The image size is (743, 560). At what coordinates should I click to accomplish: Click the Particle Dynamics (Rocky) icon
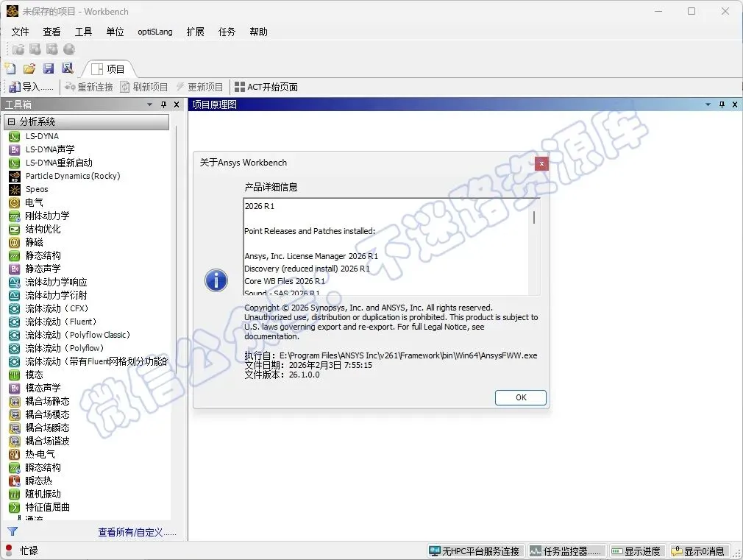click(x=15, y=177)
